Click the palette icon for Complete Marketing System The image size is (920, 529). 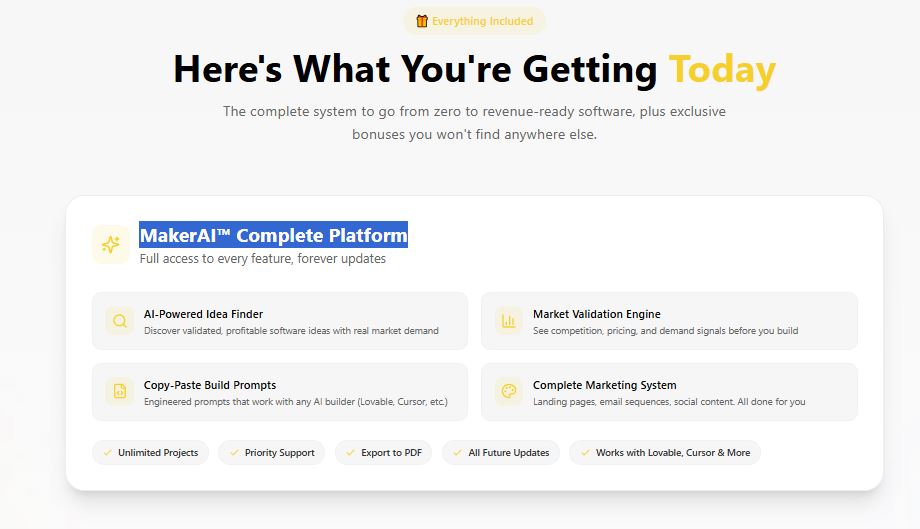point(508,392)
